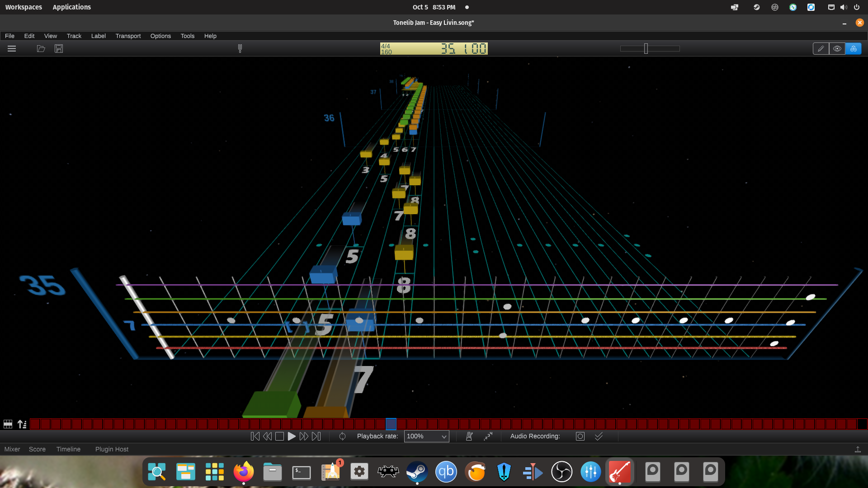Jump to the song start
Screen dimensions: 868x488
pyautogui.click(x=255, y=436)
